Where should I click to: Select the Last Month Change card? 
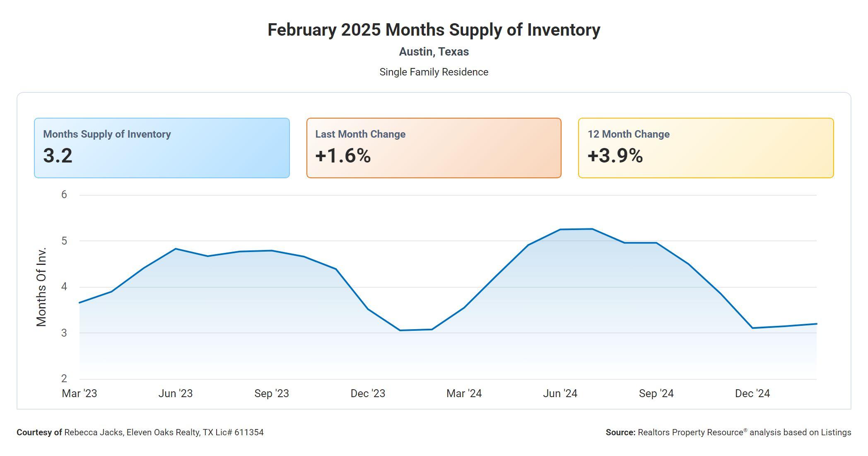(x=434, y=148)
